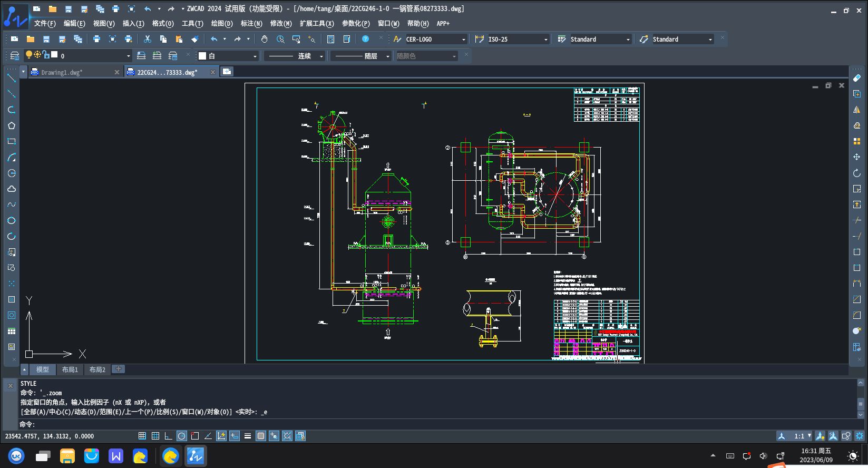Image resolution: width=868 pixels, height=468 pixels.
Task: Switch to the 布局1 layout tab
Action: (x=70, y=369)
